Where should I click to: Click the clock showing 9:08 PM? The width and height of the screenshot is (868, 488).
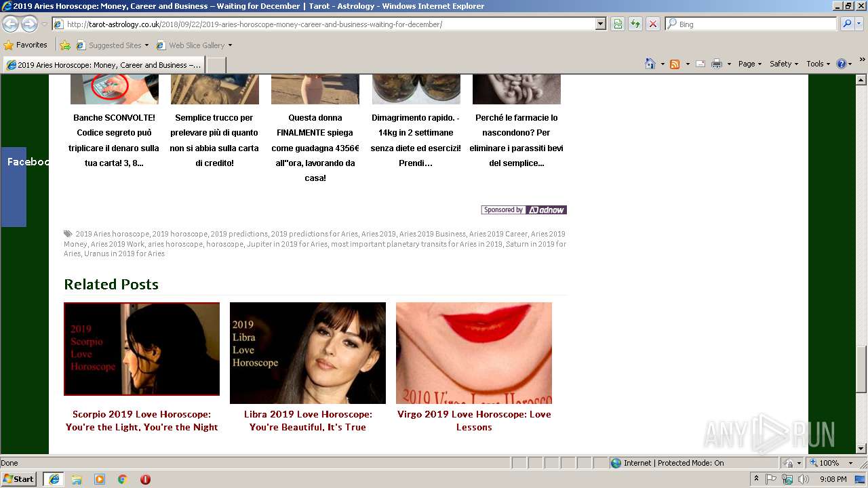833,479
